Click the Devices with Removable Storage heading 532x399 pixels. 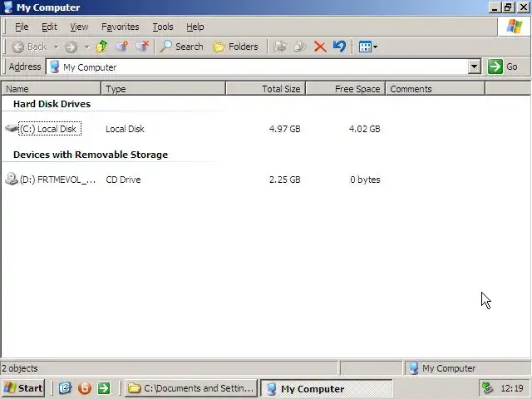click(91, 155)
